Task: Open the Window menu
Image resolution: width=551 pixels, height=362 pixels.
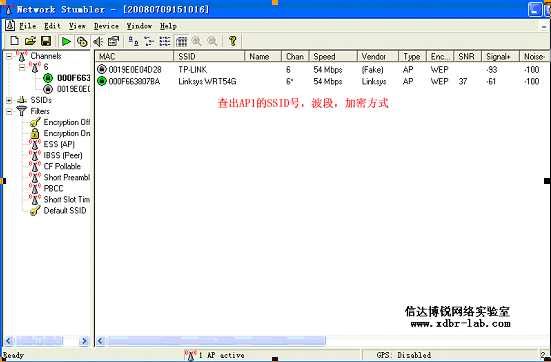Action: pos(139,26)
